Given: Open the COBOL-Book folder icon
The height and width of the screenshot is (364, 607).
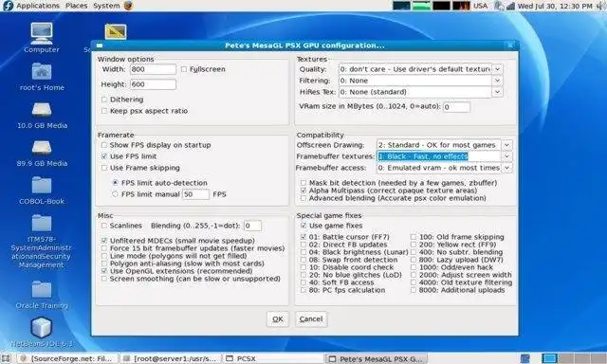Looking at the screenshot, I should click(x=42, y=185).
